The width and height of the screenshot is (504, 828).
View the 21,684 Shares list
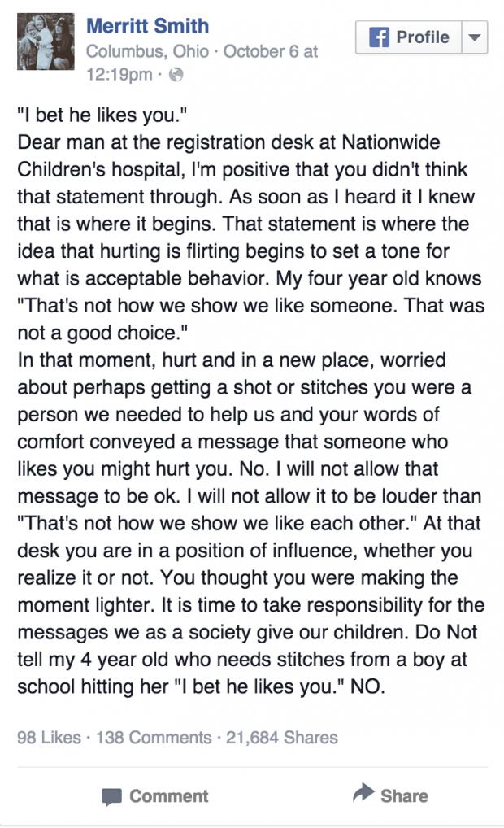point(281,738)
